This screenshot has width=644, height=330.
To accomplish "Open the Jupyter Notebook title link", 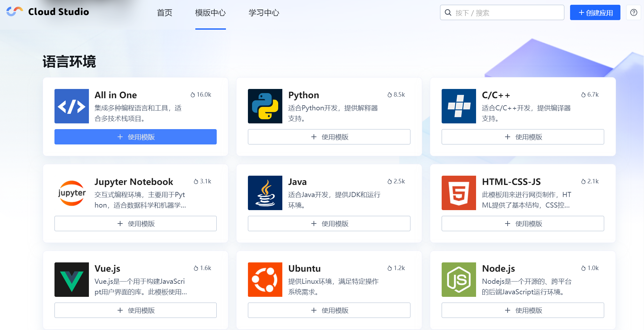I will [x=134, y=182].
